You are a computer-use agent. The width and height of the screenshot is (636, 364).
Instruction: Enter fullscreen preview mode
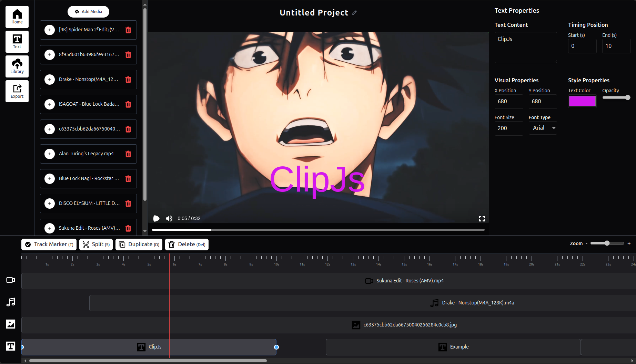(x=482, y=219)
